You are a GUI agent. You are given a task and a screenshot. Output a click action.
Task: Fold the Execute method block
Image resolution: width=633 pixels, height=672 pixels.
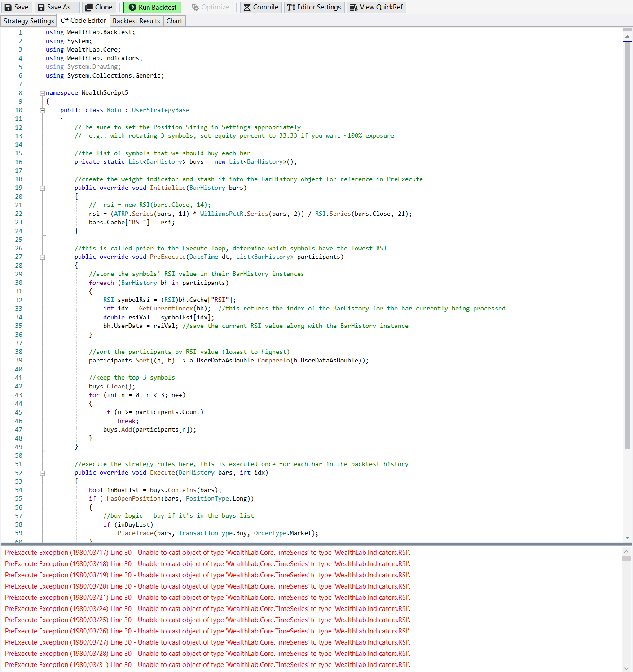42,473
